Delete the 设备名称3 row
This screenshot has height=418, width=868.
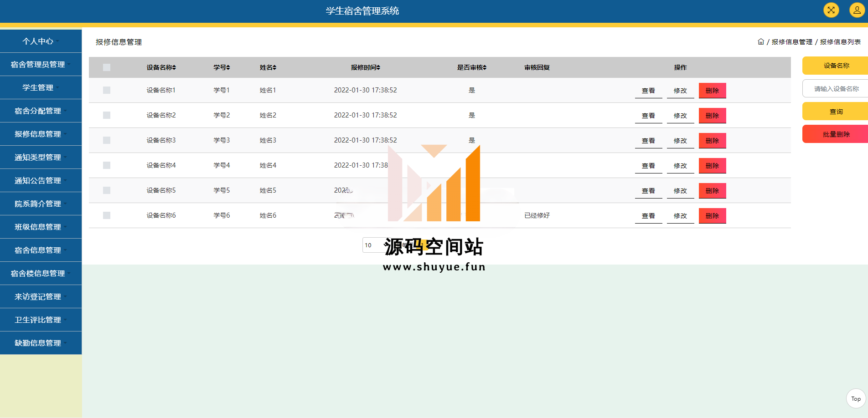coord(712,141)
